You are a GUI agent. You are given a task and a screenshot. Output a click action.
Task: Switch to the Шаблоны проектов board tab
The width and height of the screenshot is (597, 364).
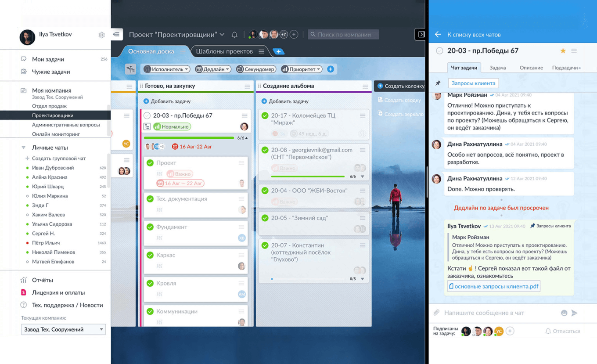pyautogui.click(x=224, y=51)
